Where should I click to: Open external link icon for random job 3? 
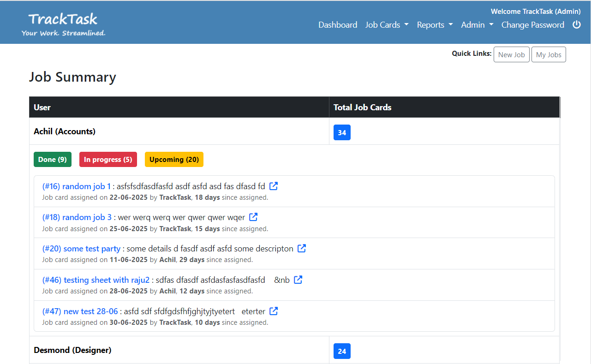(x=253, y=217)
